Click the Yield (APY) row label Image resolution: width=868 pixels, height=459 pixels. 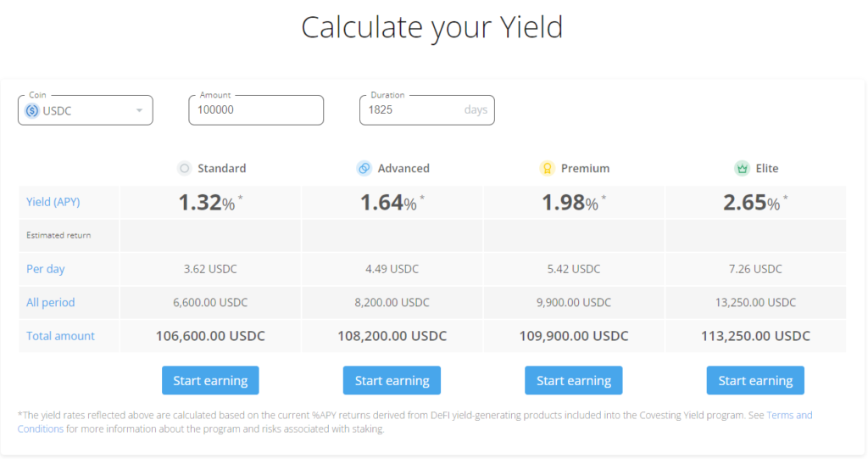[x=53, y=202]
